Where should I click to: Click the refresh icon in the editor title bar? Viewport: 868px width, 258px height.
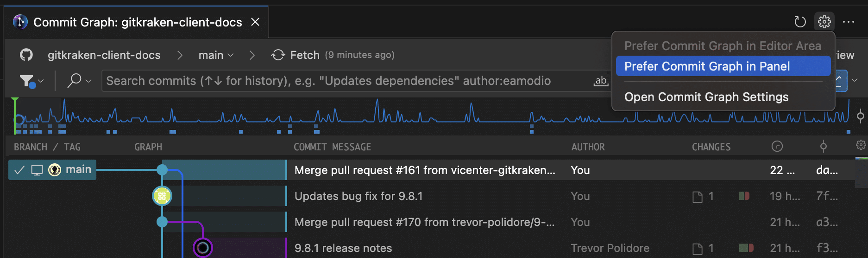[800, 22]
